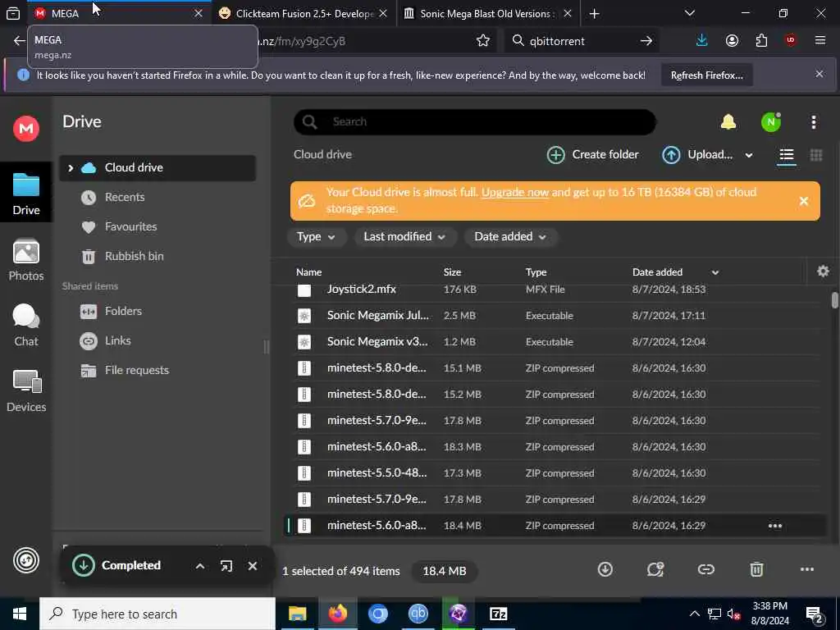This screenshot has height=630, width=840.
Task: Open the Firefox hamburger menu
Action: tap(819, 41)
